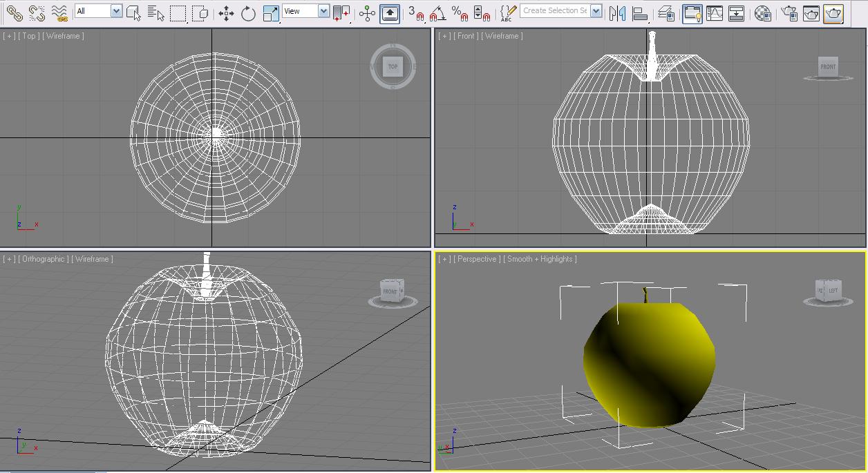The width and height of the screenshot is (868, 473).
Task: Click inside the Create Selection Set field
Action: coord(553,11)
